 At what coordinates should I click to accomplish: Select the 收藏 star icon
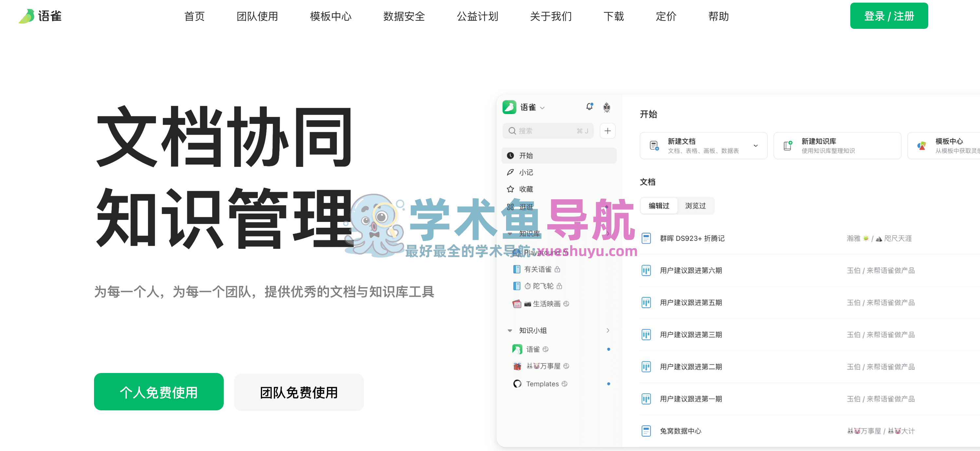coord(511,189)
